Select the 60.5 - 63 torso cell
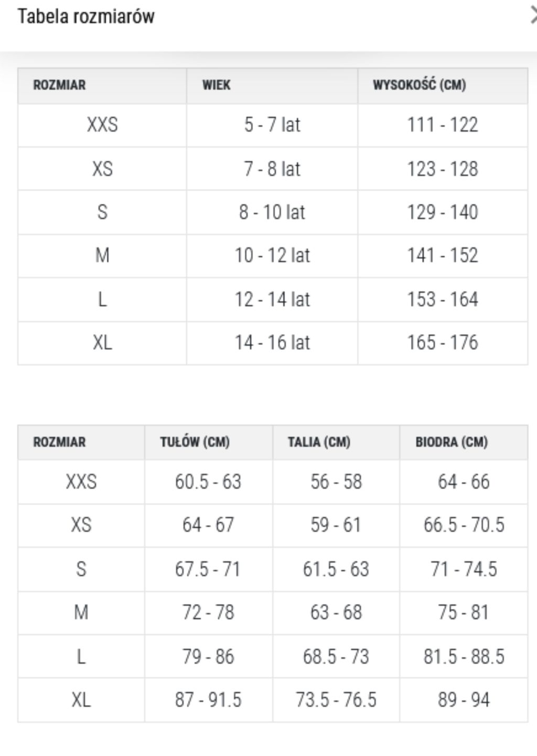The height and width of the screenshot is (756, 537). (x=208, y=482)
